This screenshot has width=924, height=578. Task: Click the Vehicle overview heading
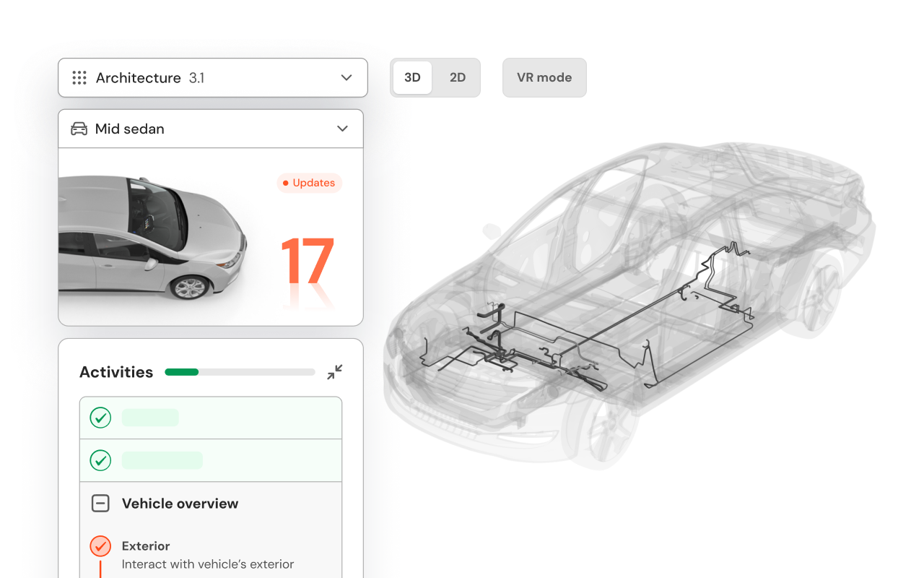(x=180, y=504)
